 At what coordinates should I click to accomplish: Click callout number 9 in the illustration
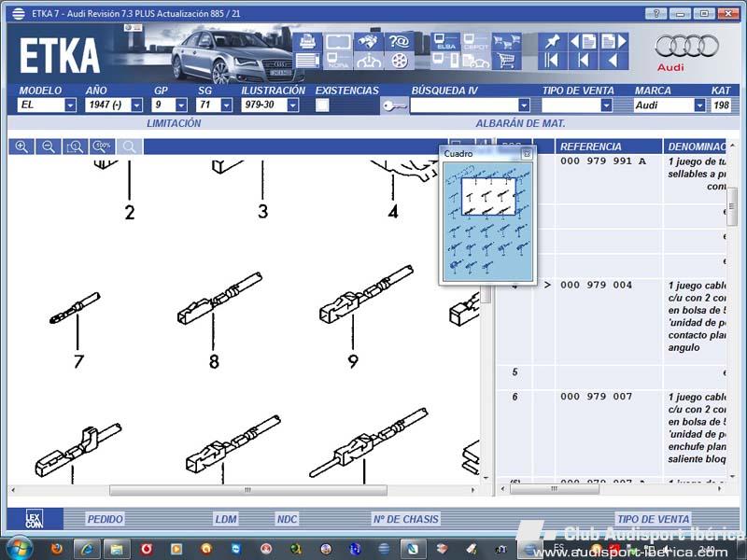coord(353,361)
